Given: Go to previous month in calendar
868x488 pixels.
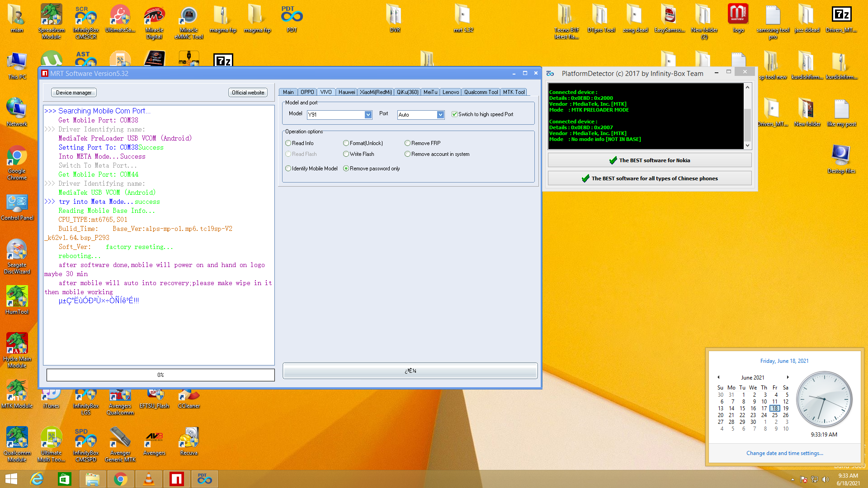Looking at the screenshot, I should pos(718,377).
